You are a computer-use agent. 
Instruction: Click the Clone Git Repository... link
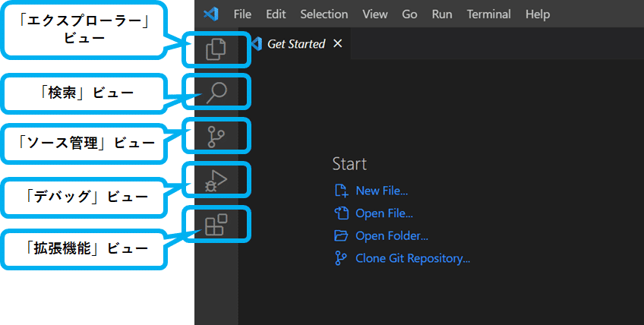pos(412,258)
